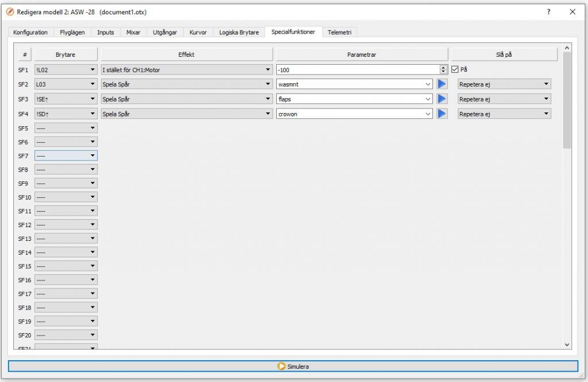588x382 pixels.
Task: Go to the Flyglägen tab
Action: pyautogui.click(x=72, y=33)
